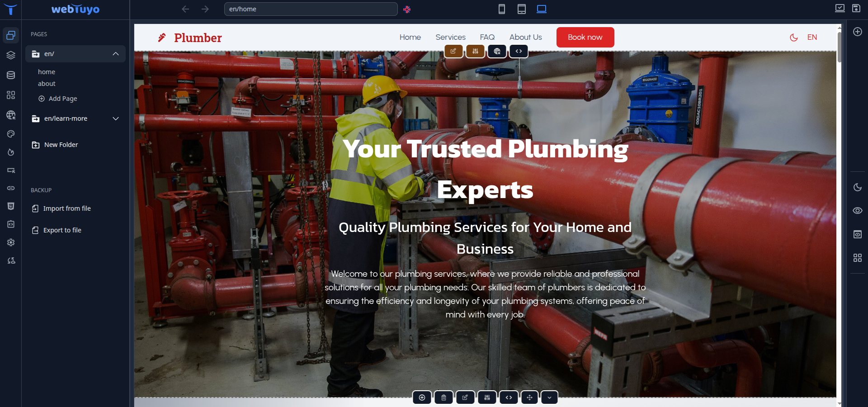Collapse the en/ folder chevron

click(x=116, y=54)
